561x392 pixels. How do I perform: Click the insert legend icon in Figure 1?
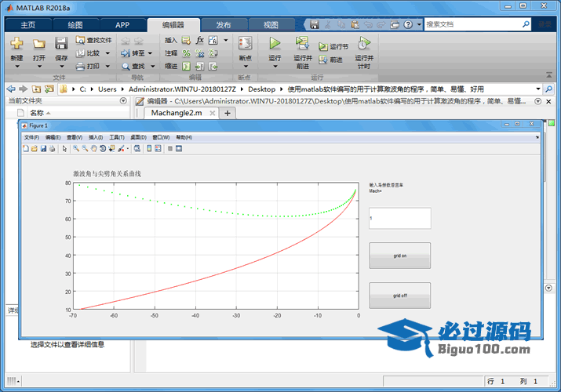point(158,148)
